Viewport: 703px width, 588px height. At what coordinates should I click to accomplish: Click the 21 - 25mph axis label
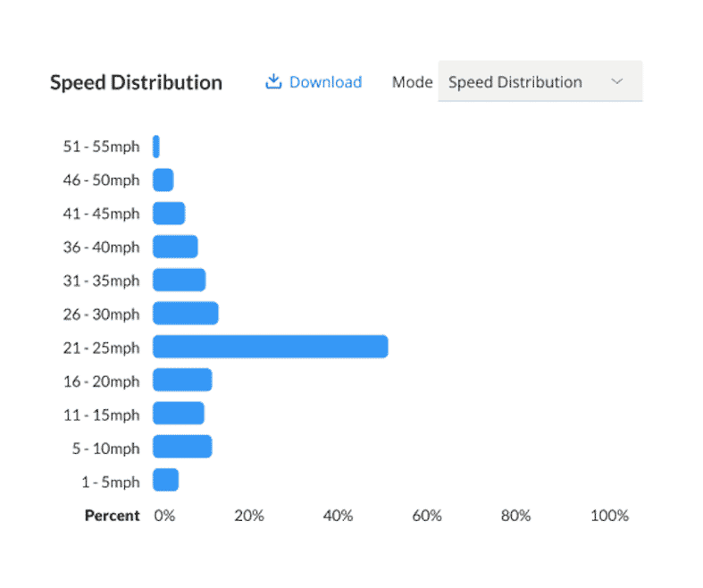(x=101, y=348)
